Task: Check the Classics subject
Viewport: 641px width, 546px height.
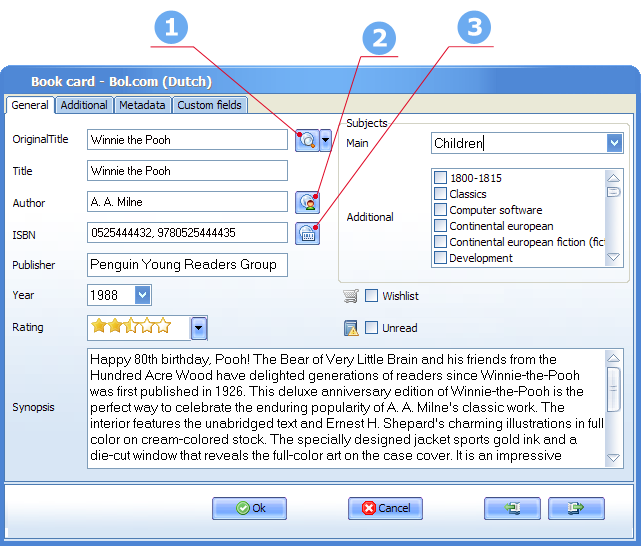Action: click(440, 193)
